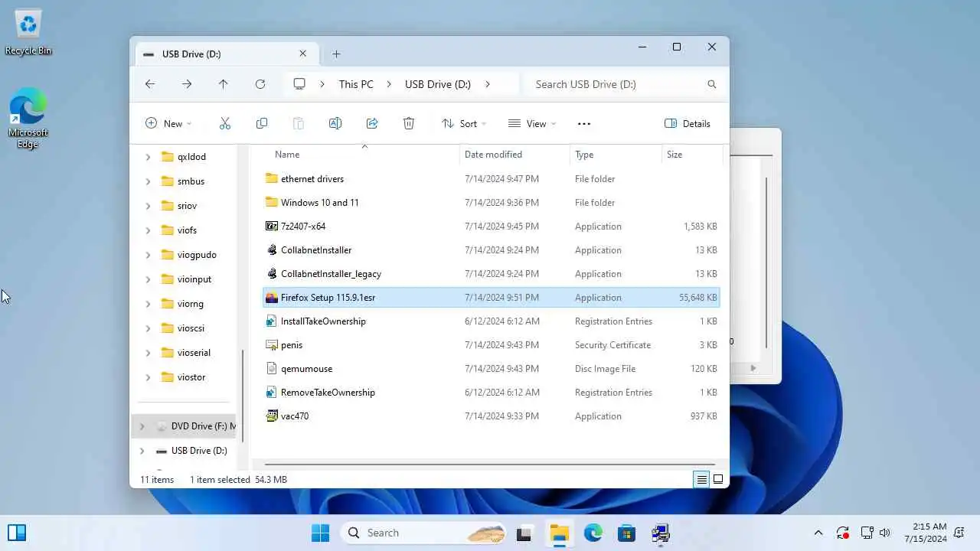Open the clock and date tray area
980x551 pixels.
925,533
